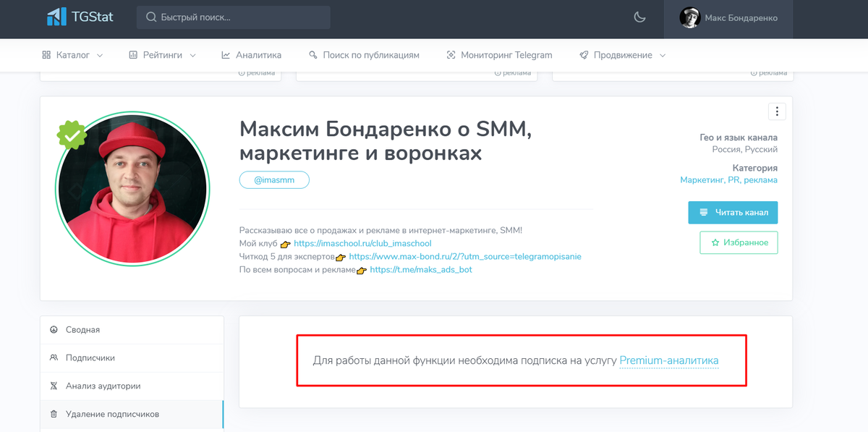Expand the Каталог dropdown menu

(72, 55)
